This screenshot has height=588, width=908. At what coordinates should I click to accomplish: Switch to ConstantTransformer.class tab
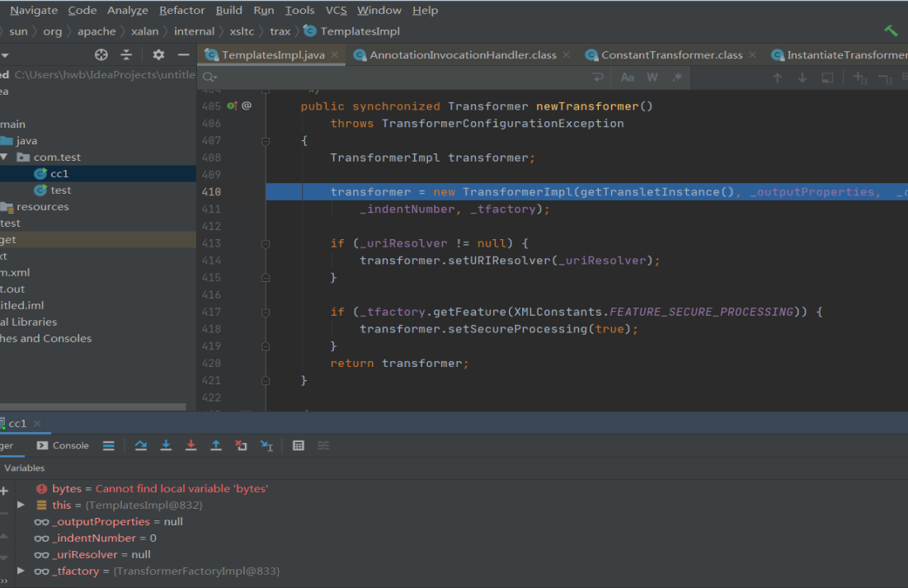pyautogui.click(x=671, y=55)
